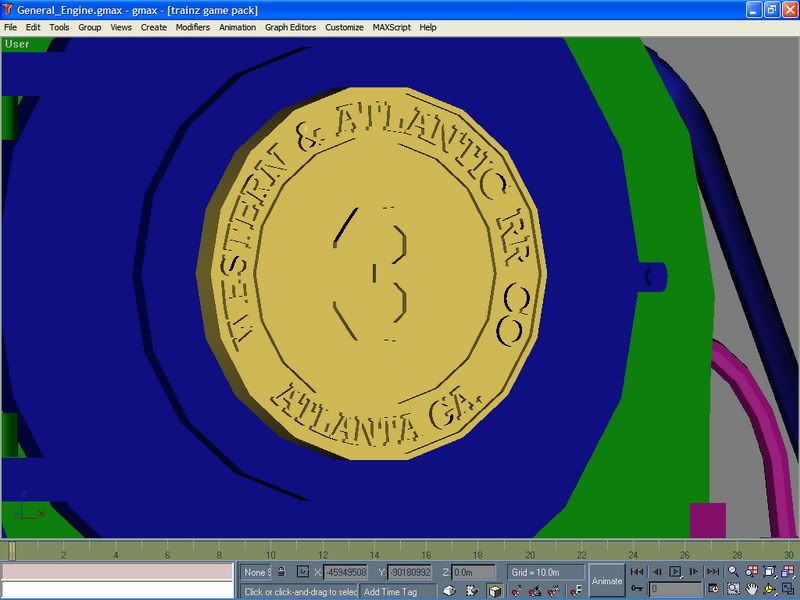Open the MAXScript menu
This screenshot has height=600, width=800.
(x=391, y=28)
